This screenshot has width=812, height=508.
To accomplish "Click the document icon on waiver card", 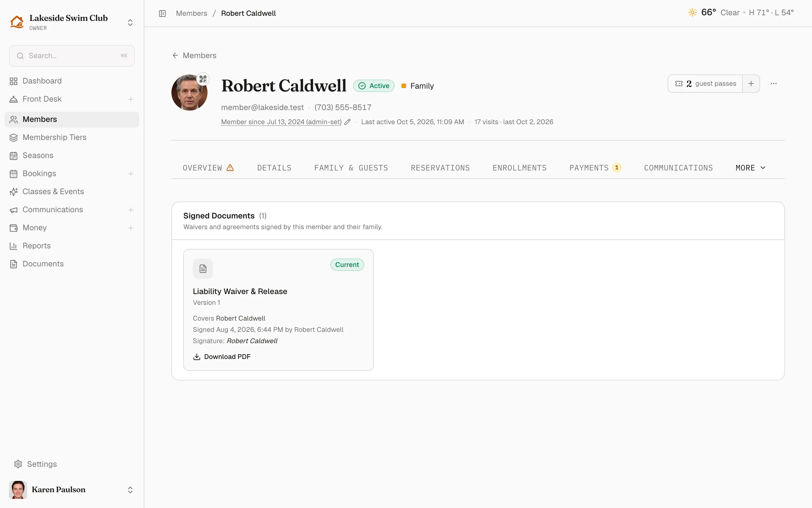I will pyautogui.click(x=203, y=268).
